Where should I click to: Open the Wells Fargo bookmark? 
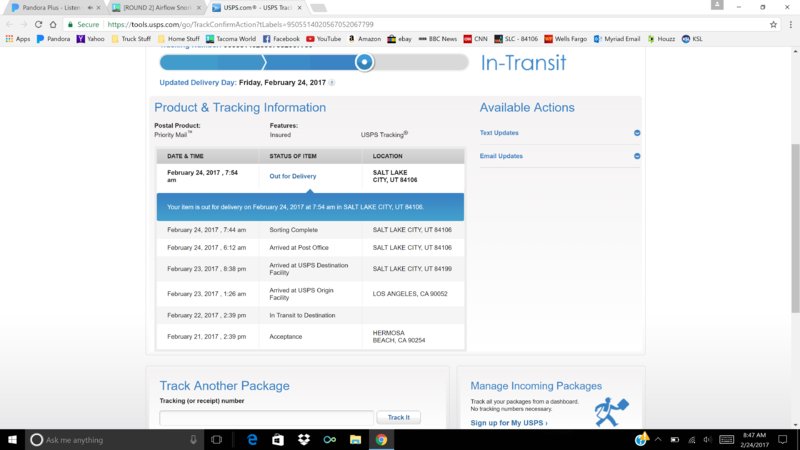pos(565,39)
